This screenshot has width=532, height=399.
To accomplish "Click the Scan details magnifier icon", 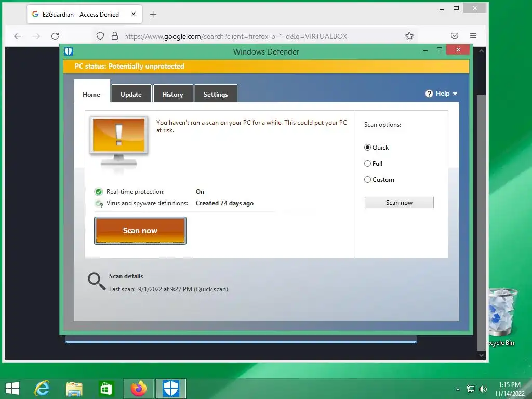I will (97, 281).
